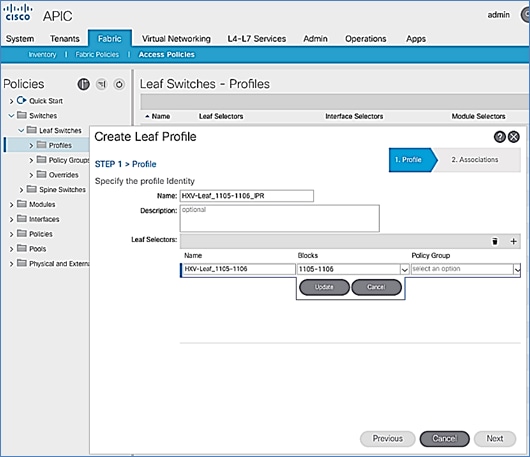Click the Cisco logo
This screenshot has width=530, height=457.
pos(19,13)
